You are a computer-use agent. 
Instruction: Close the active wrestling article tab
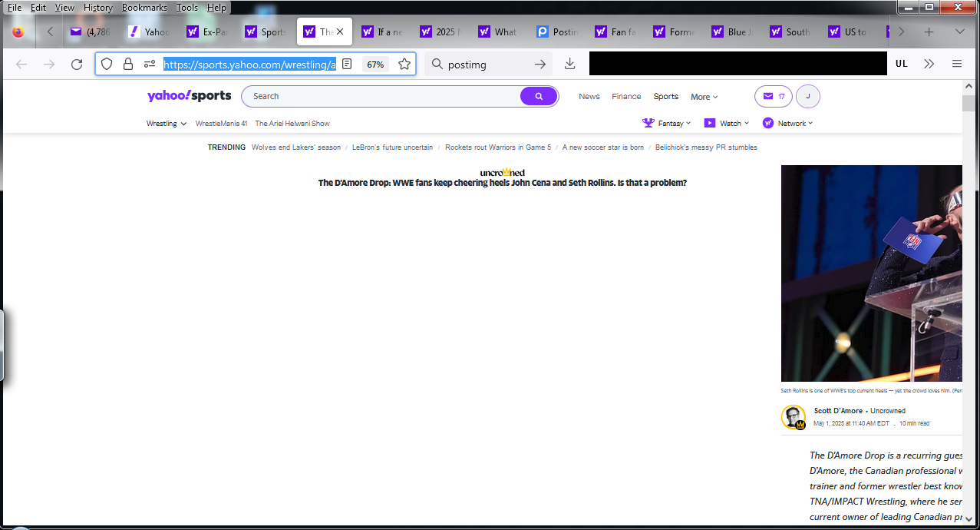(339, 32)
